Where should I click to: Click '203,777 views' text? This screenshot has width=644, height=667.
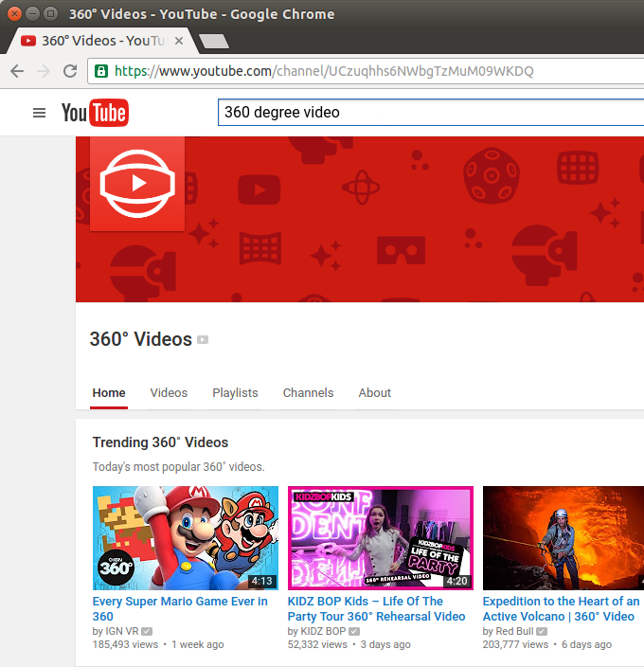pos(515,645)
